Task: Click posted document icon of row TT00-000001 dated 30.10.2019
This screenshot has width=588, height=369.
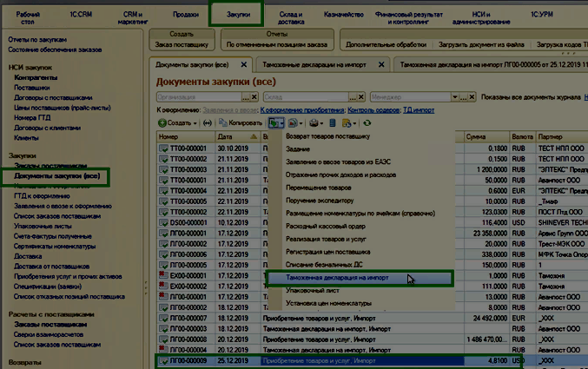Action: [163, 148]
